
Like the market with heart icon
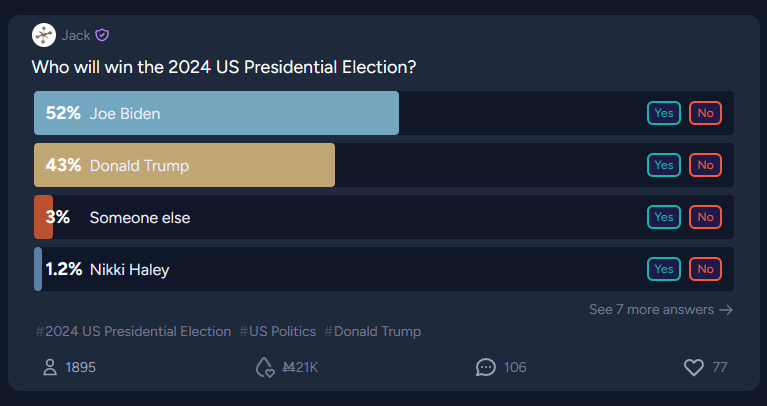694,367
